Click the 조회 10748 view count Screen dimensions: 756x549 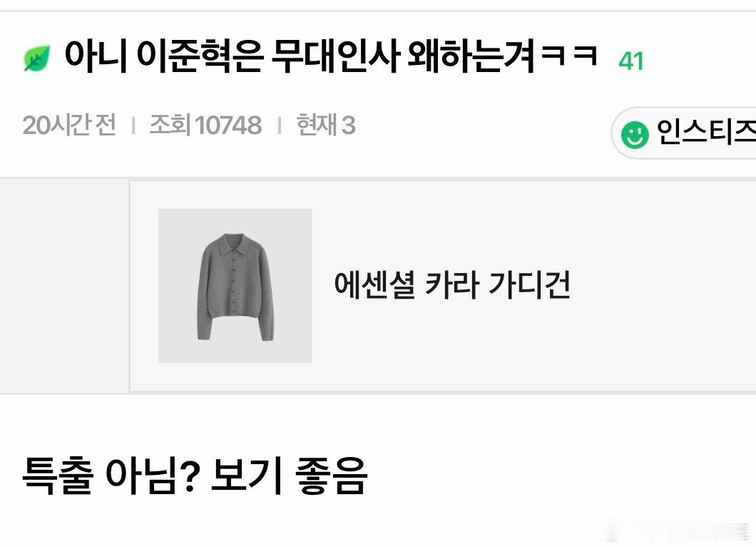pos(205,125)
